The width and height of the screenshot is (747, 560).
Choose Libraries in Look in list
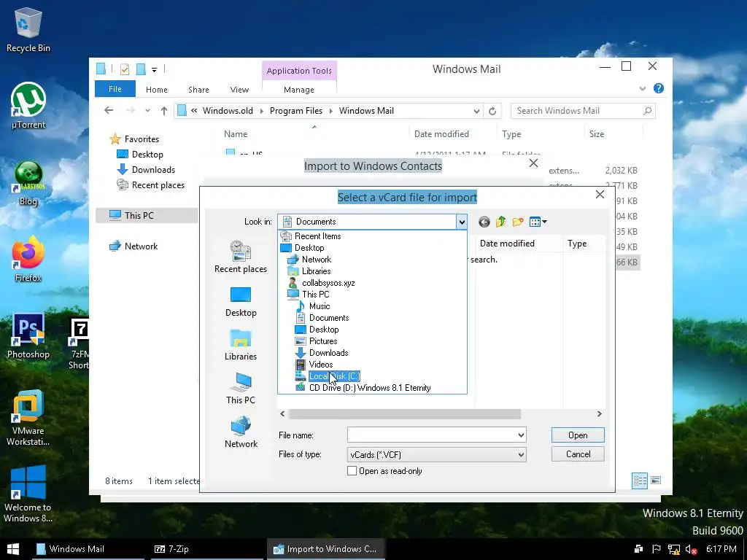click(x=316, y=271)
